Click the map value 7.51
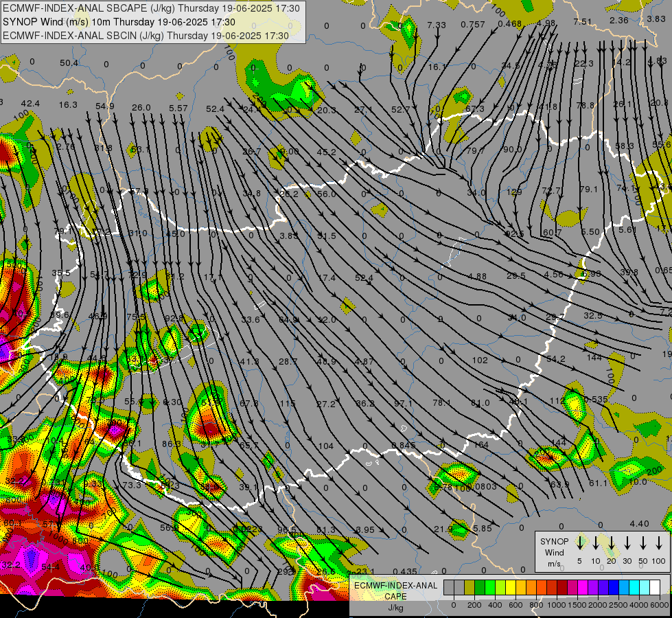672x618 pixels. [x=583, y=21]
